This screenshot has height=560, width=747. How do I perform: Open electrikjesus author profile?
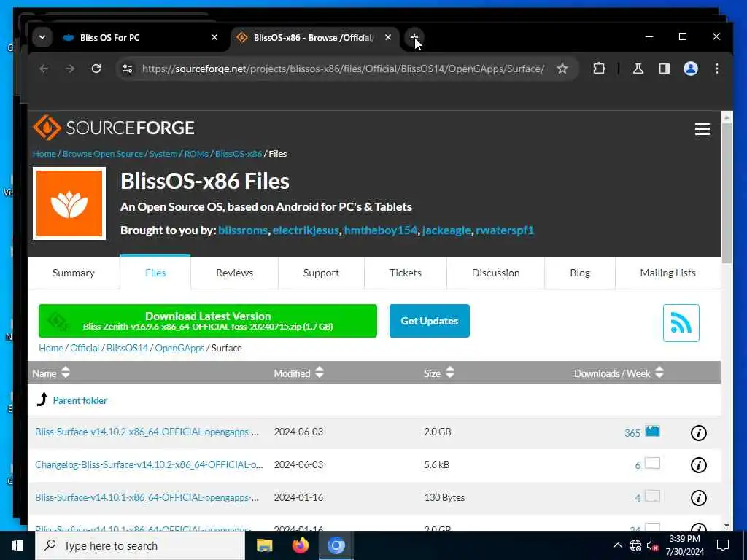(306, 230)
